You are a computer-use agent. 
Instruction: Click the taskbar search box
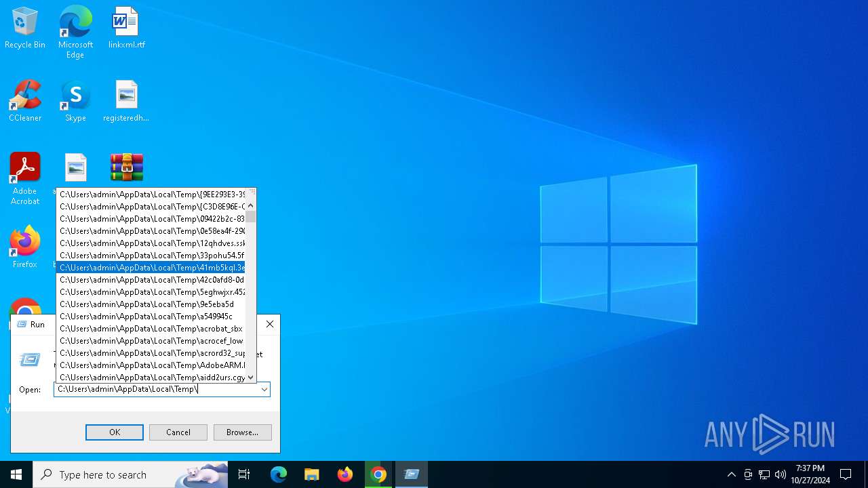pos(130,474)
